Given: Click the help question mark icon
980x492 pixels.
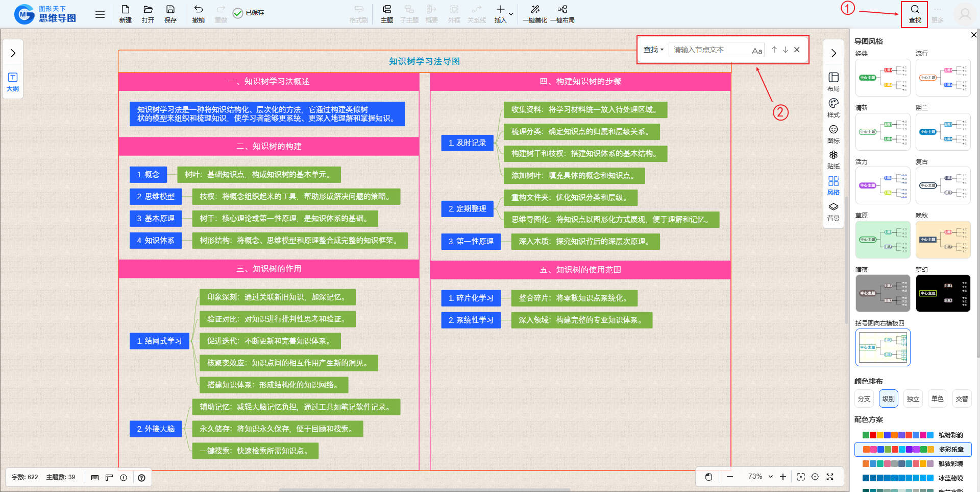Looking at the screenshot, I should click(141, 478).
